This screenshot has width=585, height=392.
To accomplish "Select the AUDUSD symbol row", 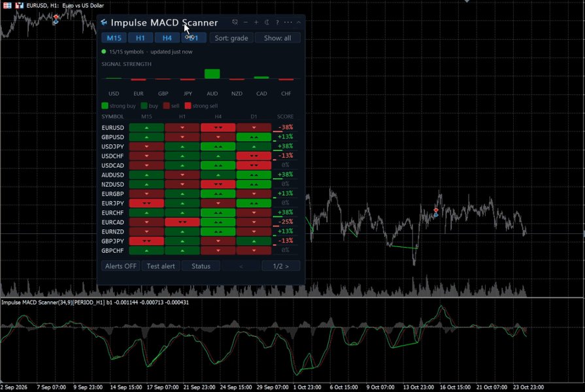I will pos(199,175).
